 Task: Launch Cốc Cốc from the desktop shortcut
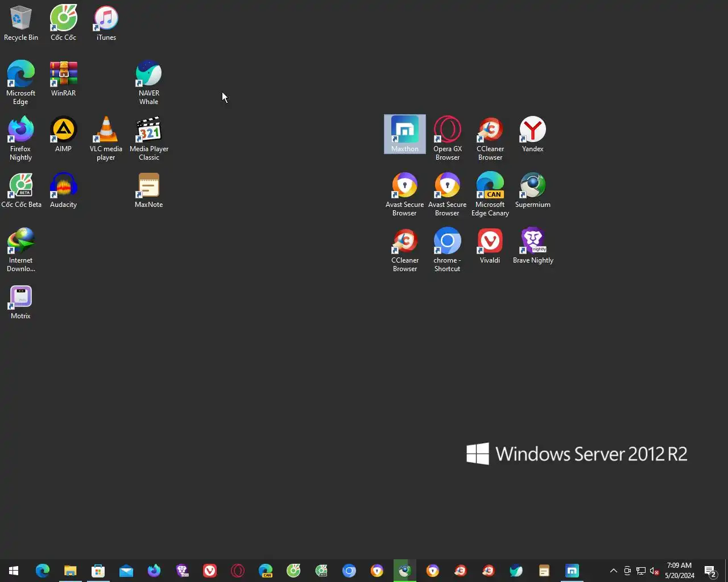pos(63,23)
